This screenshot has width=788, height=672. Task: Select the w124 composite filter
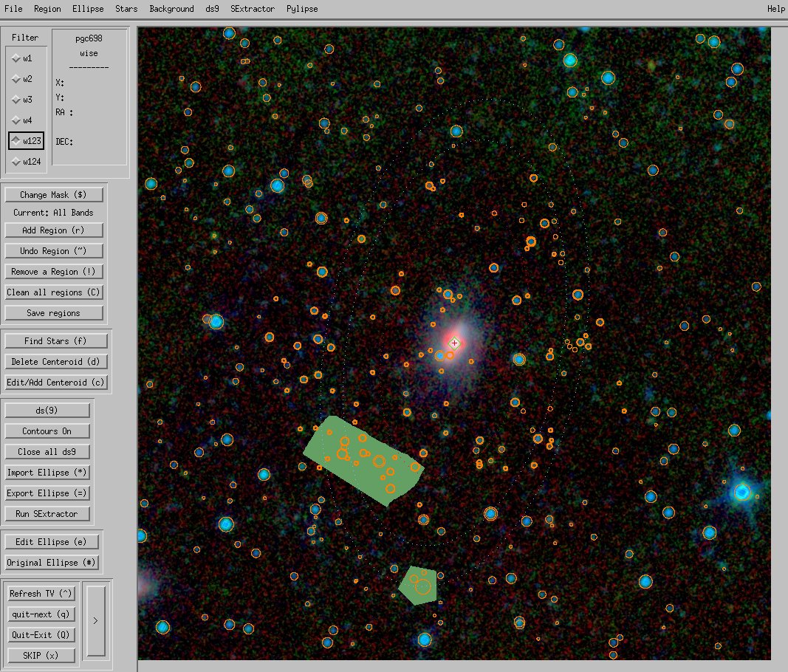(26, 161)
